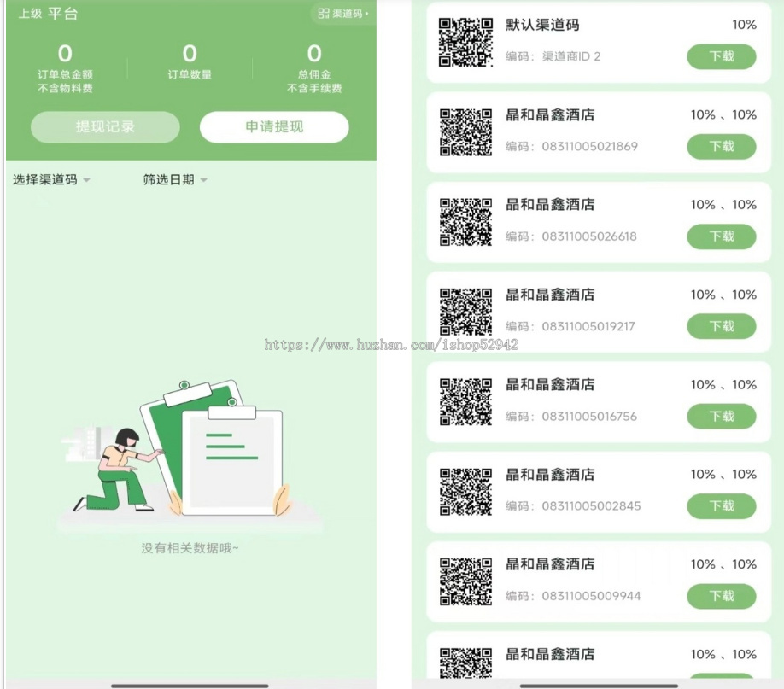The image size is (784, 689).
Task: Expand the 筛选日期 dropdown
Action: click(175, 179)
